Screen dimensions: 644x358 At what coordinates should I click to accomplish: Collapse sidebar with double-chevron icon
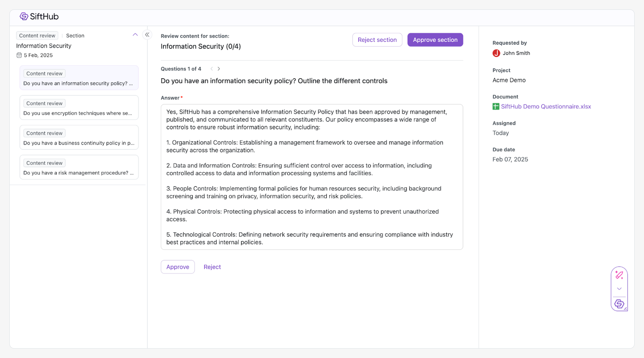click(x=147, y=35)
